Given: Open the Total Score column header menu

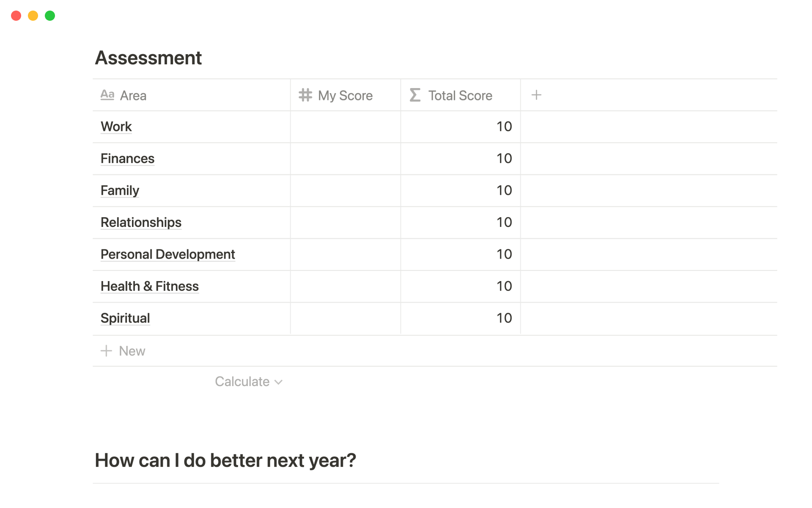Looking at the screenshot, I should 460,96.
